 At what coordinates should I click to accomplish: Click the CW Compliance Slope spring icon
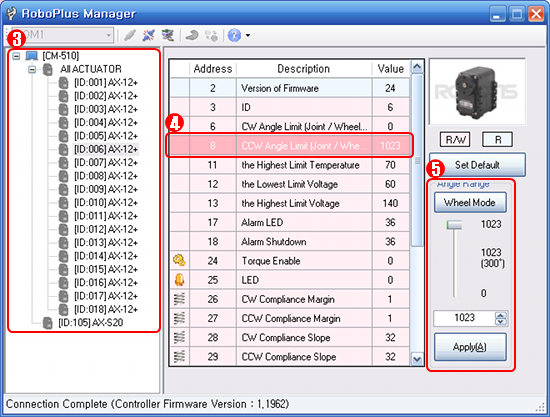[179, 337]
